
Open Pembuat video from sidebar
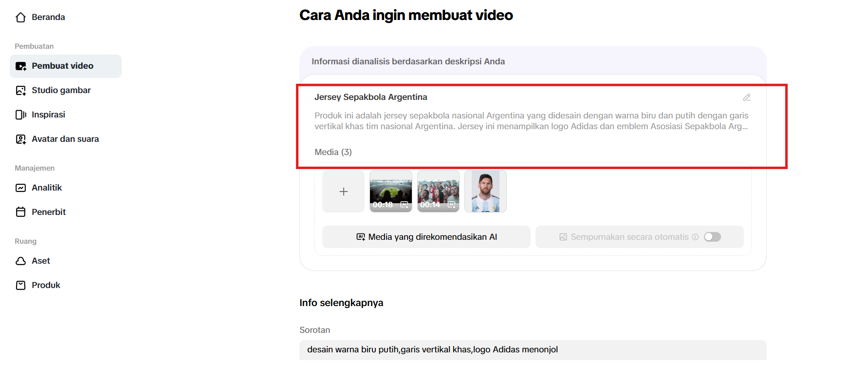click(x=62, y=66)
